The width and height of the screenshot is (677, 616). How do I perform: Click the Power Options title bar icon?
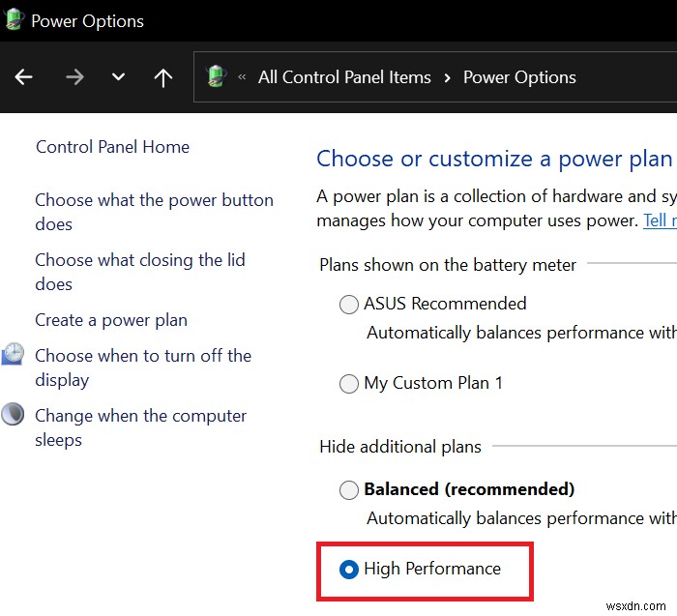pos(15,20)
